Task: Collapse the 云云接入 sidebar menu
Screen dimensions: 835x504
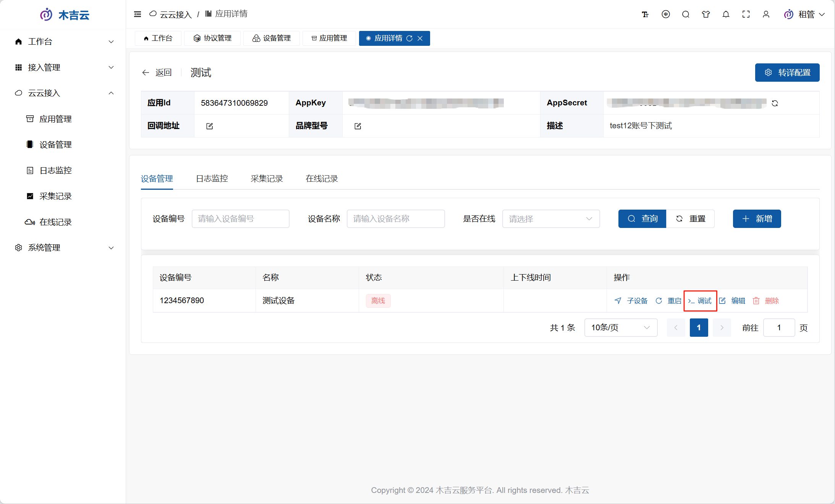Action: pyautogui.click(x=63, y=93)
